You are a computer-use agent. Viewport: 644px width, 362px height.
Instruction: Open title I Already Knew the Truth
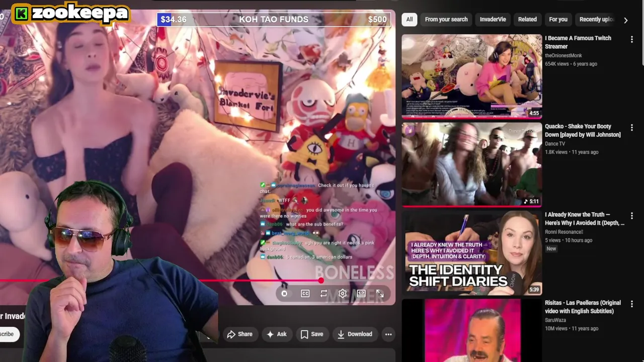585,219
